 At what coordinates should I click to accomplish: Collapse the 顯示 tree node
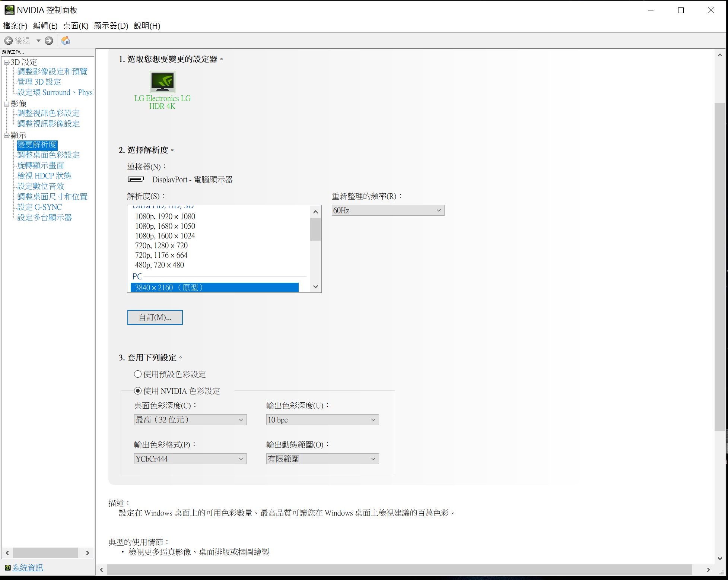pos(6,135)
